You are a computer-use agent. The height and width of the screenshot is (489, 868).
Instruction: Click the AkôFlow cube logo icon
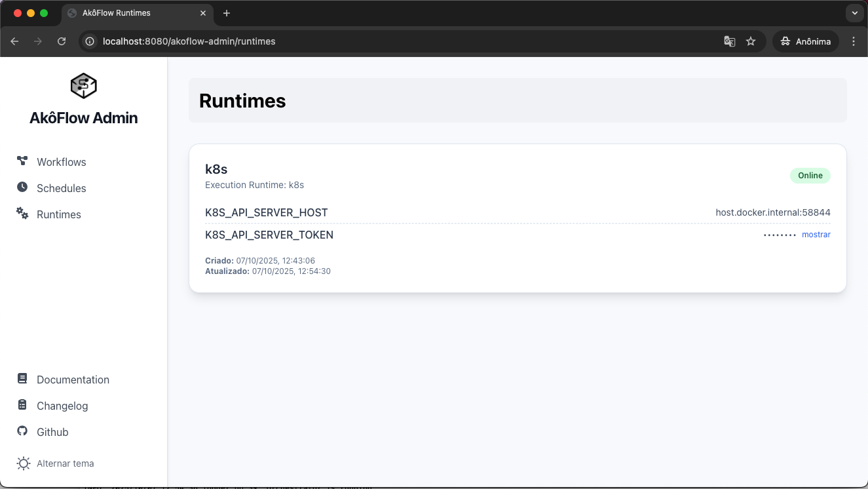(x=83, y=86)
